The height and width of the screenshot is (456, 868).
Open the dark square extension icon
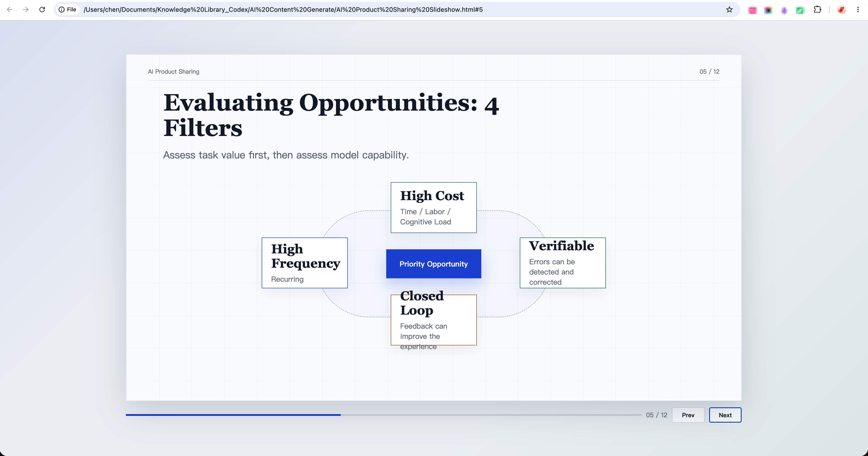click(x=768, y=10)
